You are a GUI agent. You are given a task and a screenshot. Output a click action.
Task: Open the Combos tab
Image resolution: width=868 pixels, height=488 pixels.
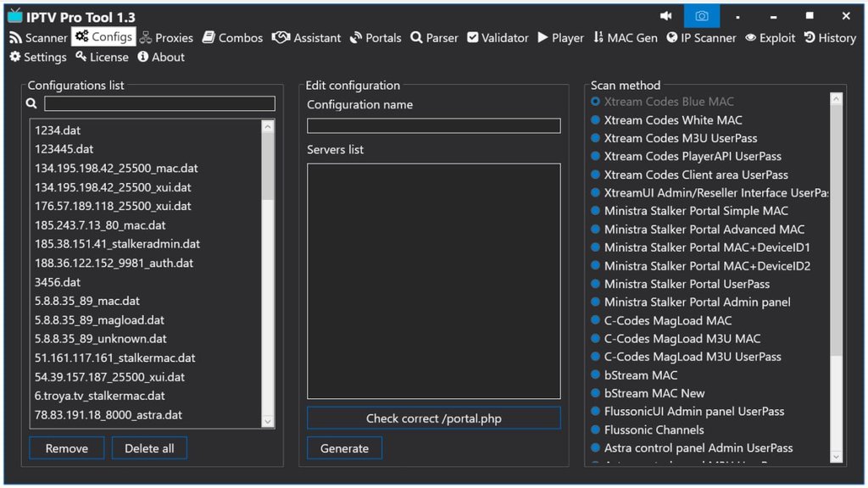pos(232,37)
